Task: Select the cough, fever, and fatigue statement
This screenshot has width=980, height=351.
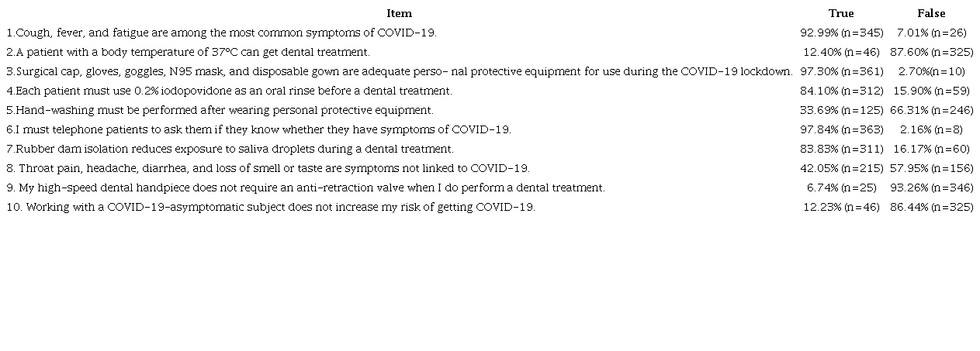Action: pyautogui.click(x=222, y=33)
